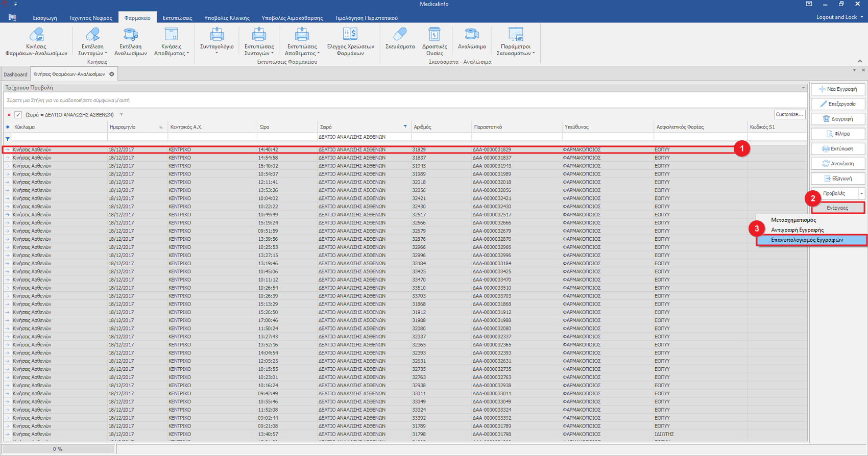
Task: Uncheck the Σειρά filter checkbox
Action: 18,115
